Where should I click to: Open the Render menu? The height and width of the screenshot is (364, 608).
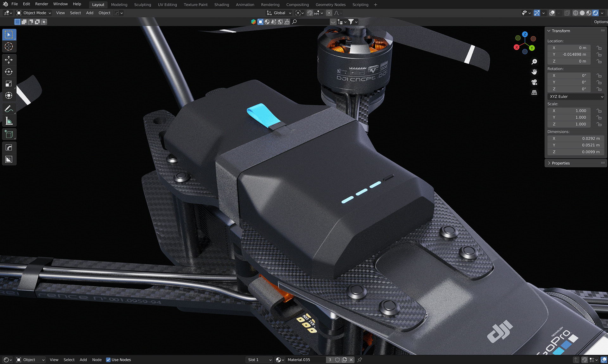pyautogui.click(x=41, y=4)
